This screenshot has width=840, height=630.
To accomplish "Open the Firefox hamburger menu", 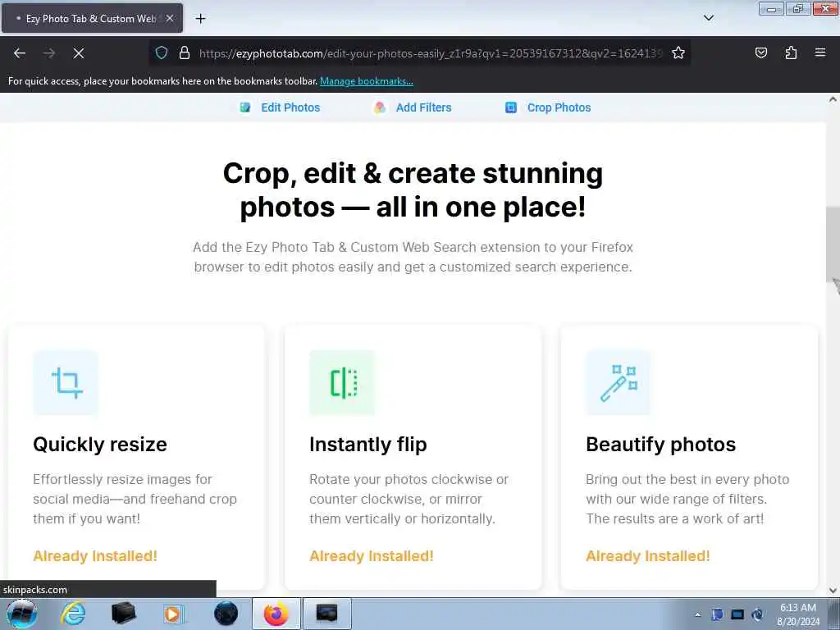I will coord(820,52).
